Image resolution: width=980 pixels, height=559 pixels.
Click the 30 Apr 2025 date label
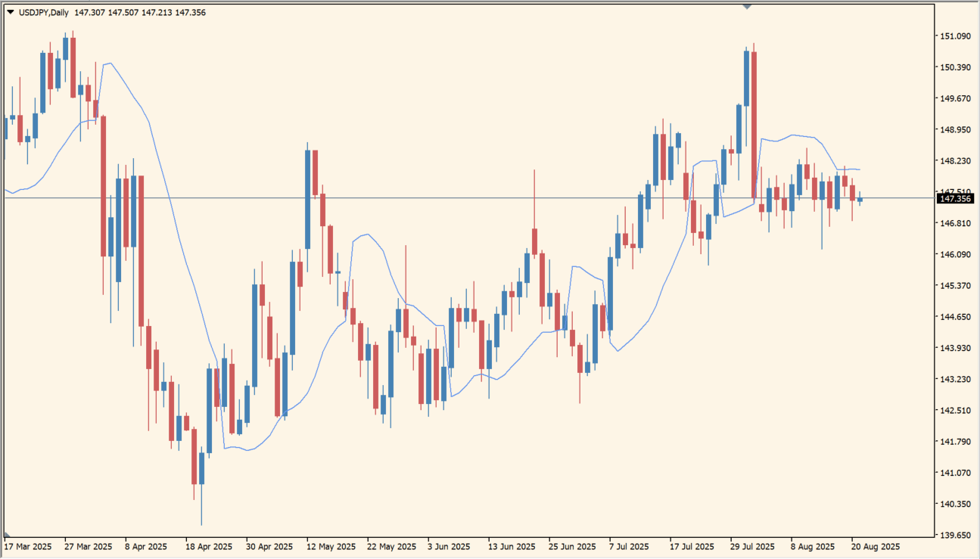pos(270,546)
